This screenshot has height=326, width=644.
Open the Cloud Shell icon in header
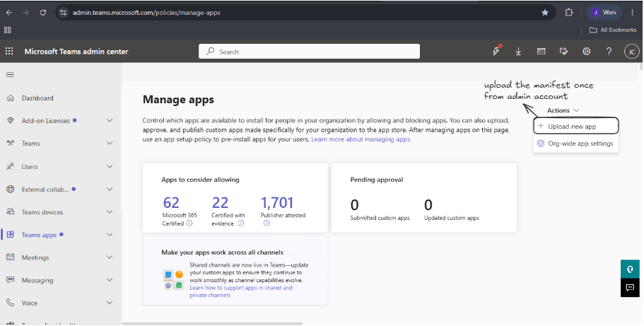click(541, 52)
